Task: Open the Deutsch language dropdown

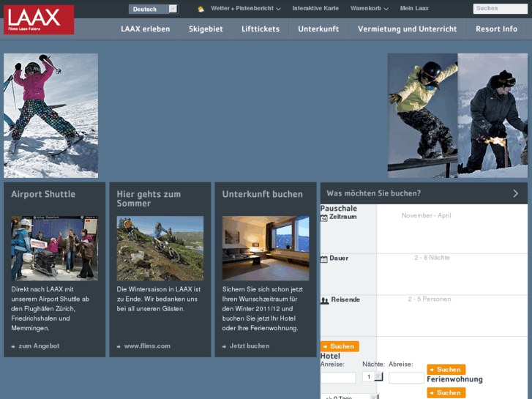Action: [153, 9]
